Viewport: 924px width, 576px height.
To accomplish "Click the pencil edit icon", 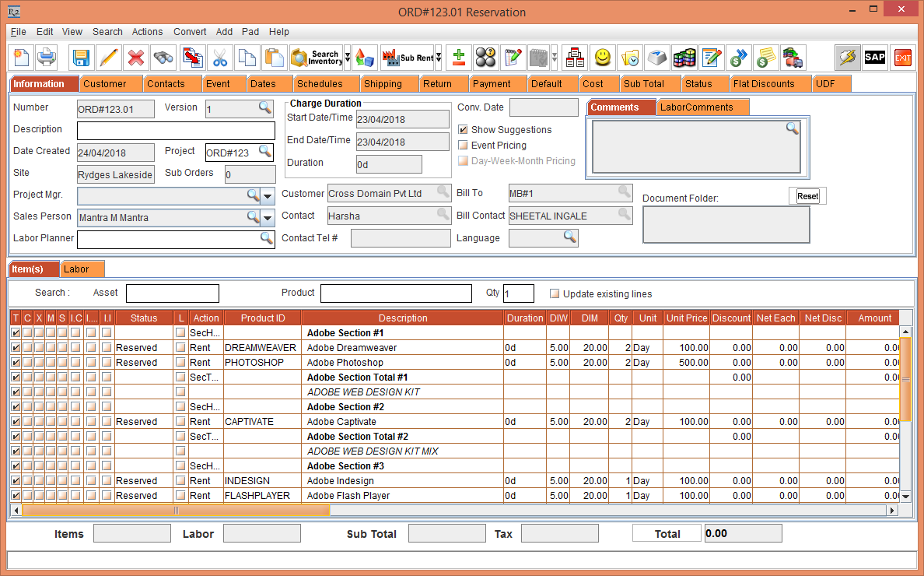I will (109, 58).
